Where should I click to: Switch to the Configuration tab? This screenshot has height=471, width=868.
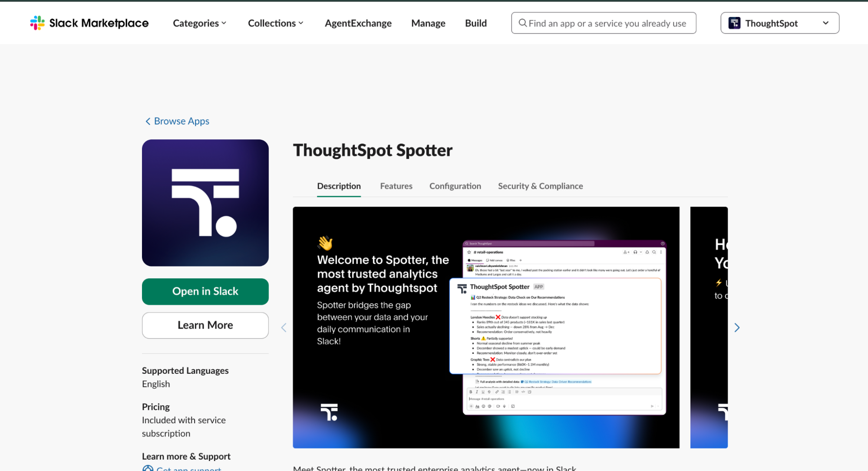tap(455, 186)
